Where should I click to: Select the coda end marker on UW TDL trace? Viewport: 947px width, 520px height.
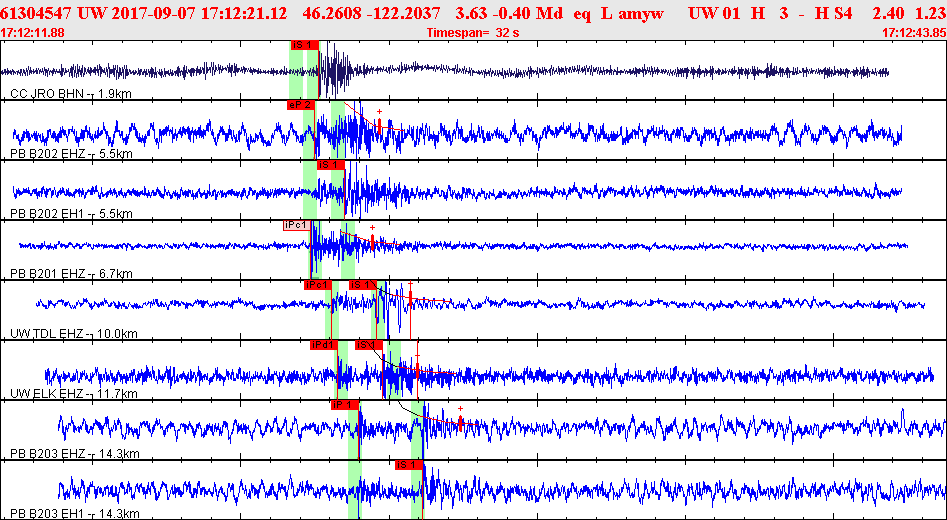pyautogui.click(x=410, y=297)
